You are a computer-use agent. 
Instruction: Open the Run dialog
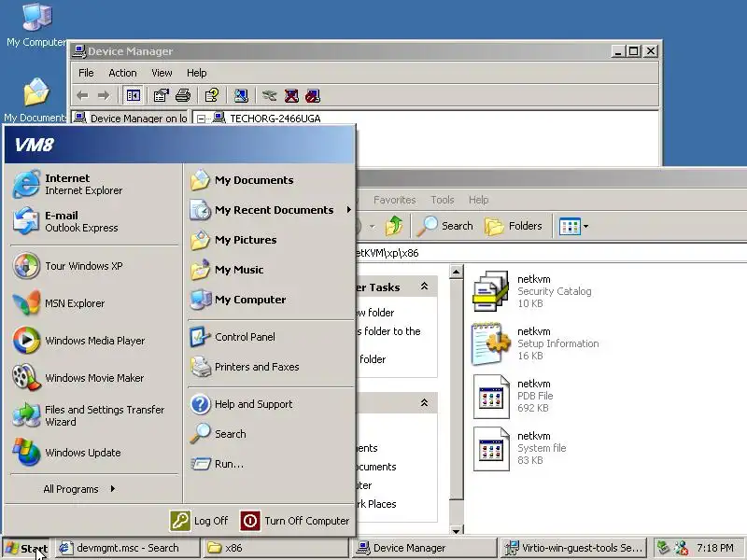click(x=270, y=464)
